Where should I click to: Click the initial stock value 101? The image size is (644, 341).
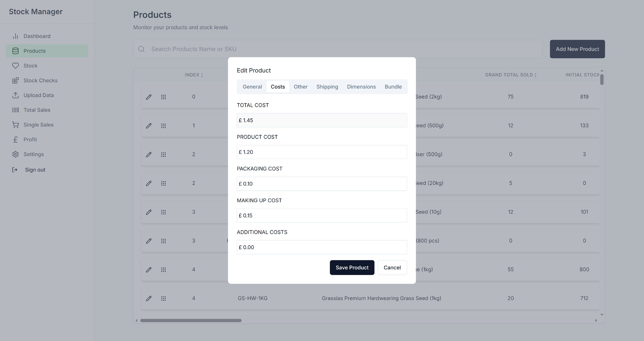584,212
